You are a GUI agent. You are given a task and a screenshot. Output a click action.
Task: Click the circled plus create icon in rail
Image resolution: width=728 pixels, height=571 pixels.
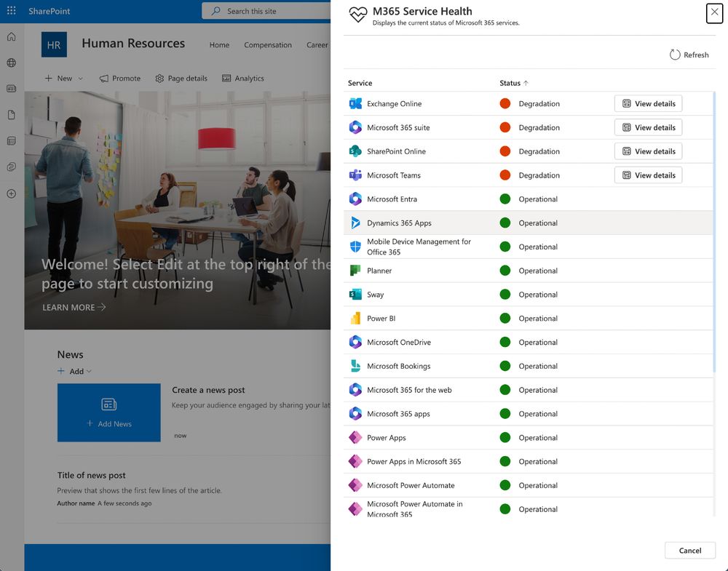coord(12,193)
